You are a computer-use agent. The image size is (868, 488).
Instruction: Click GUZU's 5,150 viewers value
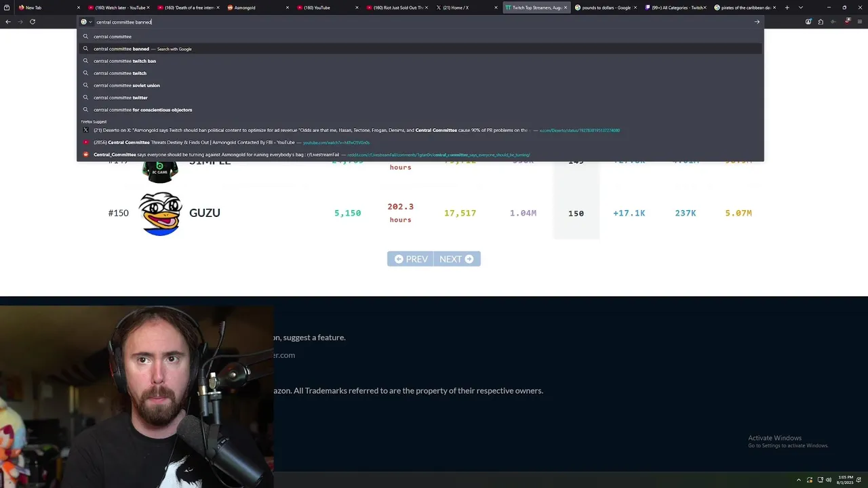click(347, 213)
